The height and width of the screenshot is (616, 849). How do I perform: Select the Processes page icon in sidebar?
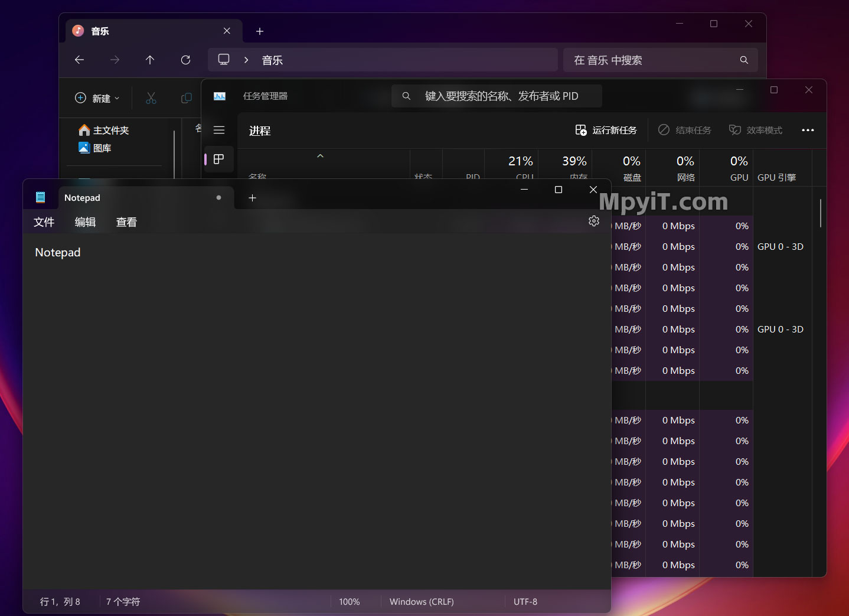[218, 159]
